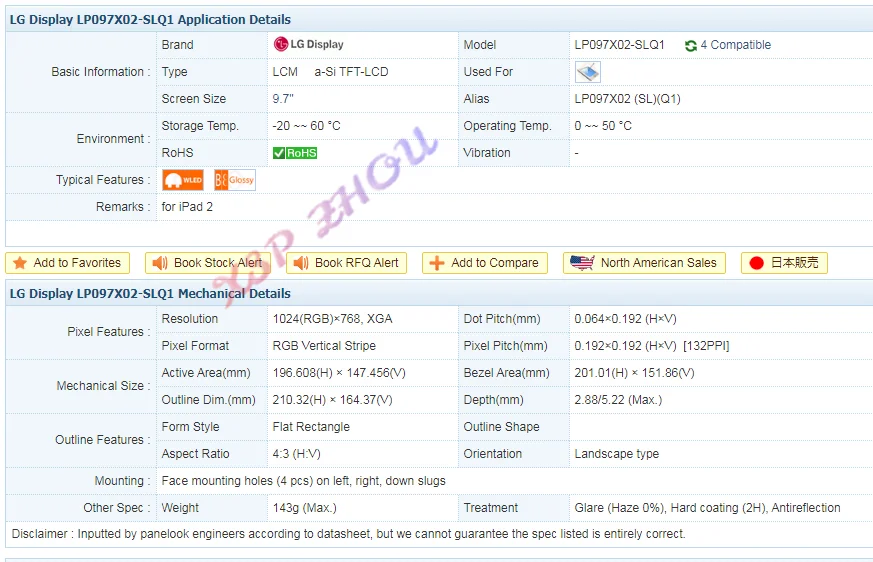Open the 4 Compatible link
This screenshot has height=562, width=873.
click(x=735, y=45)
